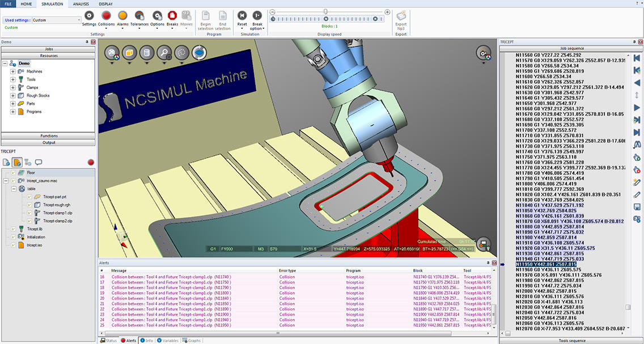This screenshot has width=644, height=344.
Task: Open the Variables tab at bottom
Action: 167,341
